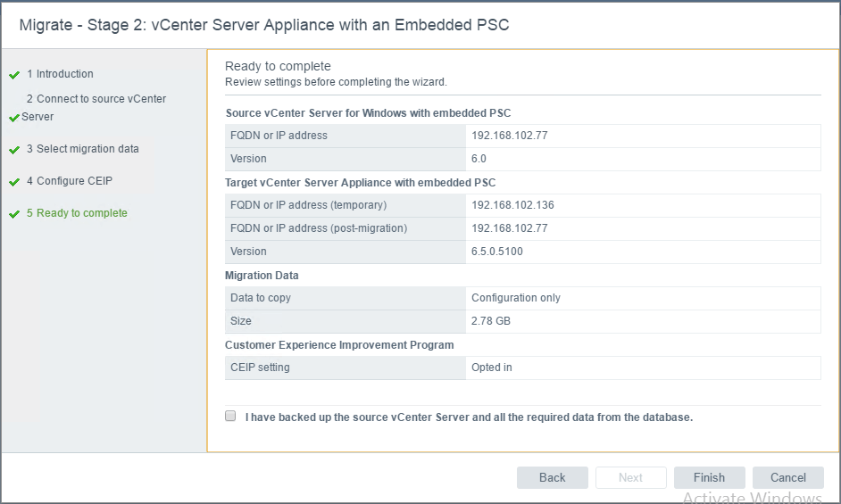Click the checkmark icon beside Configure CEIP

[x=14, y=182]
